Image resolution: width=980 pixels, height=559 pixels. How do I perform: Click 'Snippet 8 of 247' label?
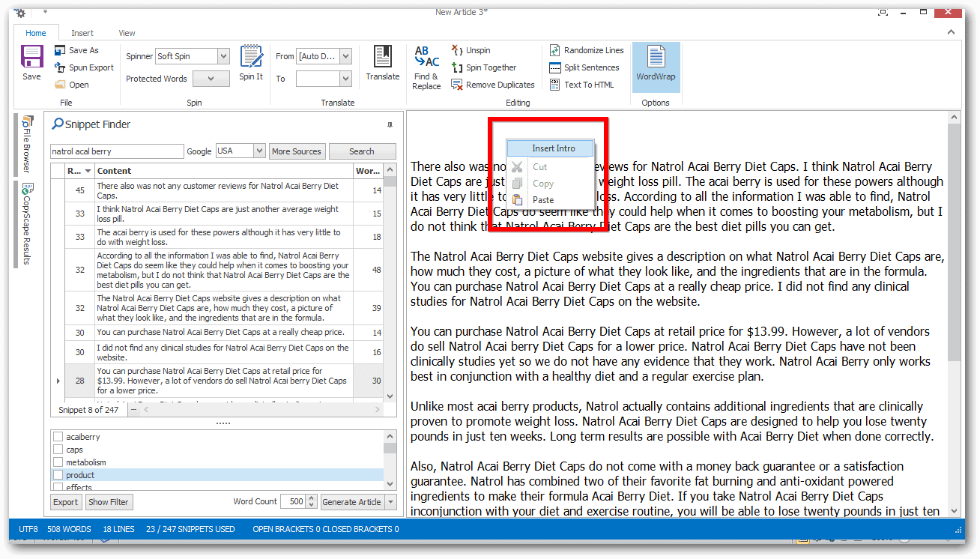[x=88, y=410]
